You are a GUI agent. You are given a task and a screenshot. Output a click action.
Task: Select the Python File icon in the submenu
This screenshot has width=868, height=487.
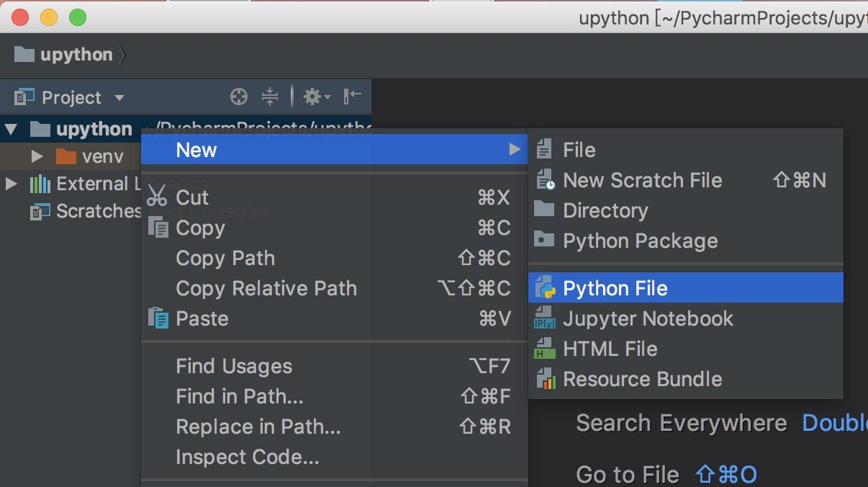[x=545, y=287]
